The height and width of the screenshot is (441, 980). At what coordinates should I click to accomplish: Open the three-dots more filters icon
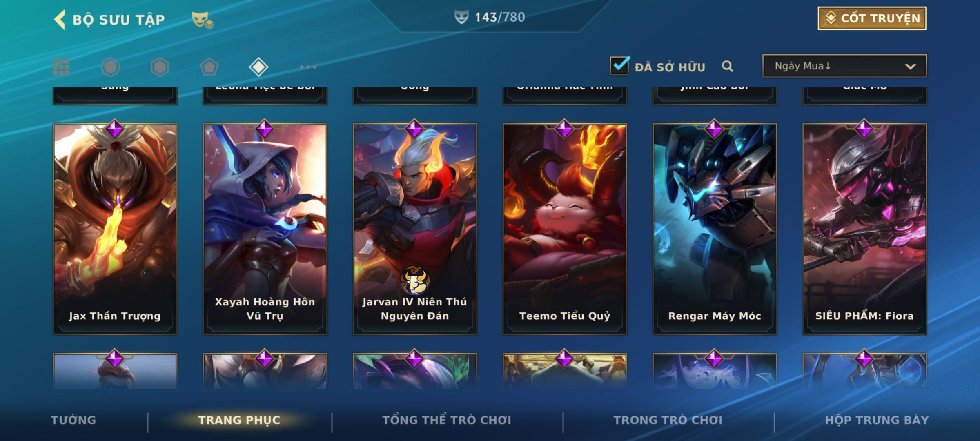pos(308,67)
